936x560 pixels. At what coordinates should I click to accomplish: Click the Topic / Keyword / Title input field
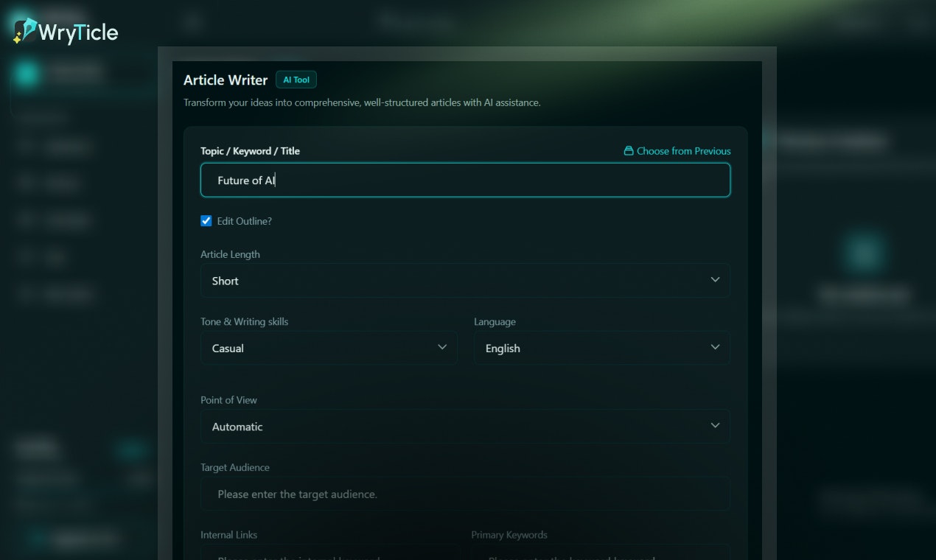(x=465, y=180)
